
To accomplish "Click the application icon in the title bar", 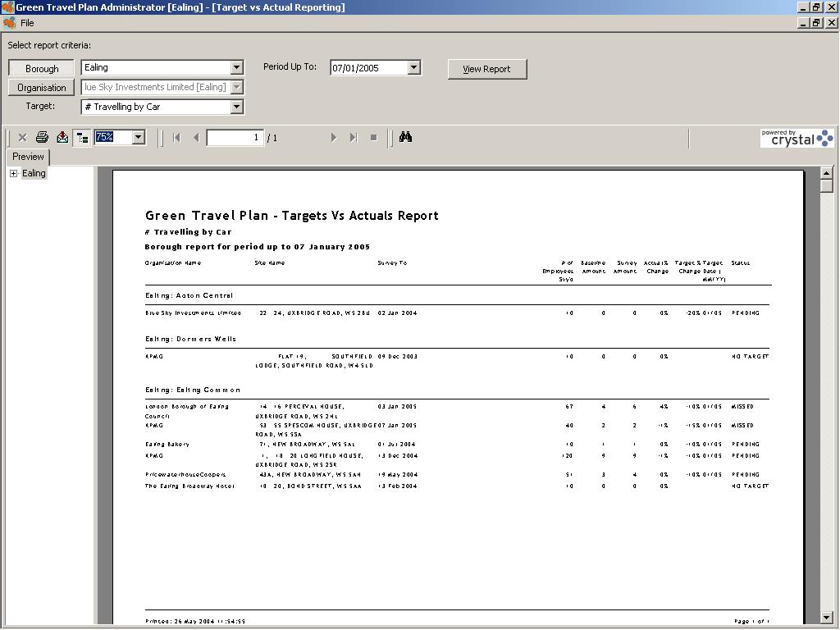I will click(x=7, y=7).
